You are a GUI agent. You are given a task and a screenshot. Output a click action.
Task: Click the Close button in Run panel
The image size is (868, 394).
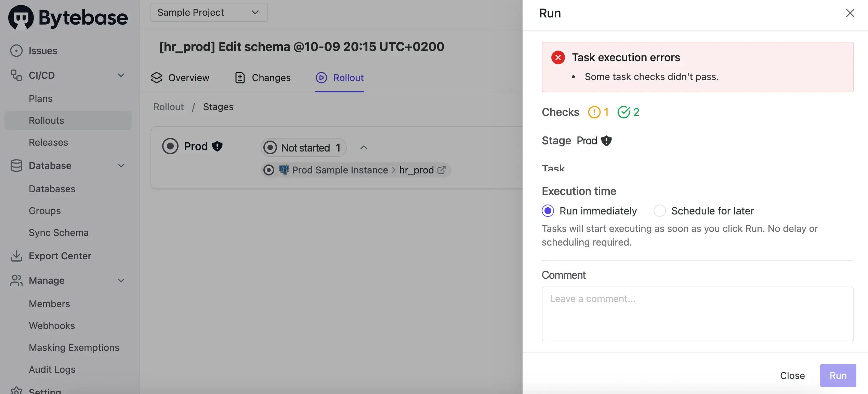tap(792, 376)
